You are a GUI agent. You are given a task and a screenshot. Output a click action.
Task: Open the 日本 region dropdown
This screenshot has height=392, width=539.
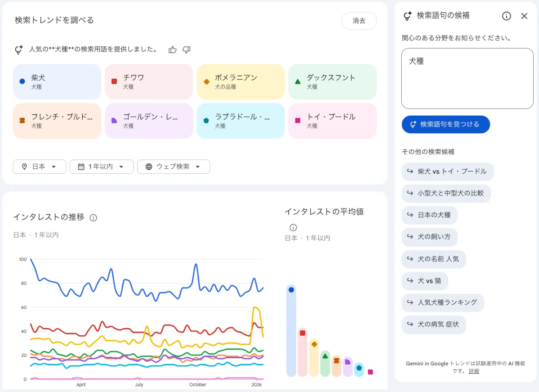tap(40, 167)
